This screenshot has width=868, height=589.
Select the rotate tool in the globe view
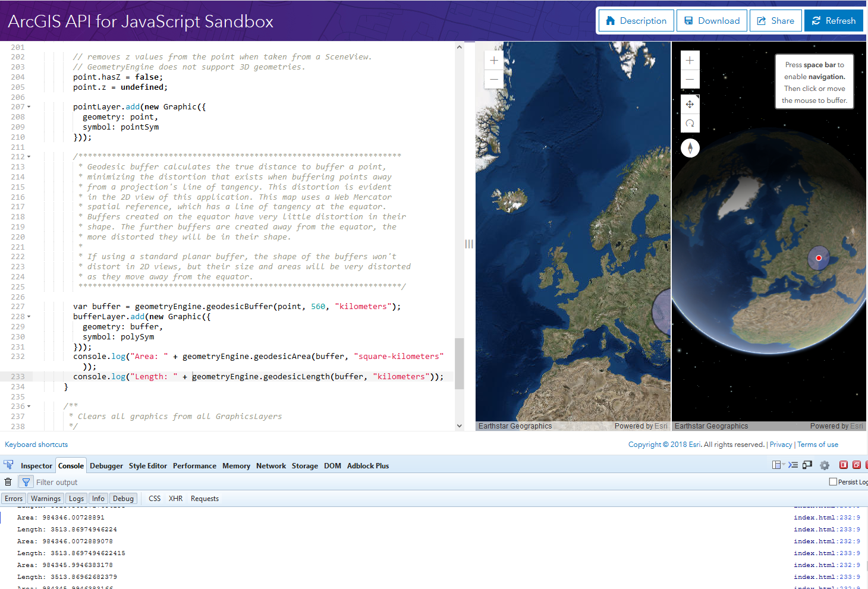(690, 123)
